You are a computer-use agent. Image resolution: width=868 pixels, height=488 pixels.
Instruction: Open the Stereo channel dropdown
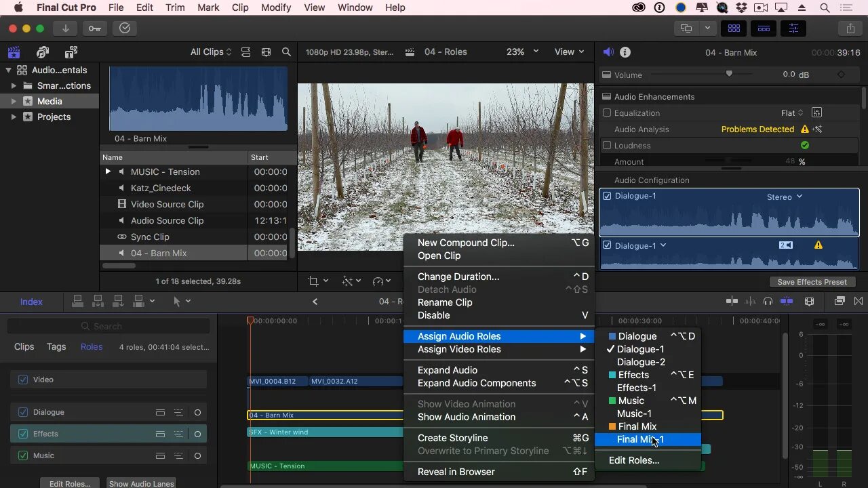(785, 197)
